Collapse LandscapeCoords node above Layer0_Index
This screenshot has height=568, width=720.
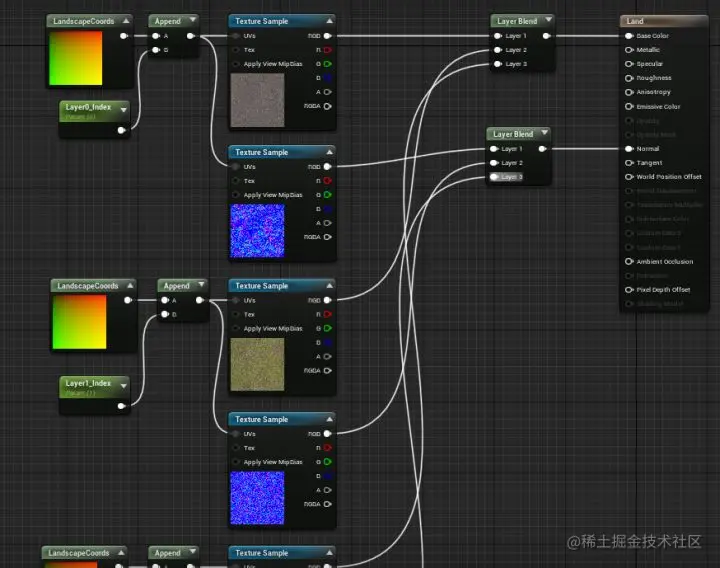click(x=126, y=21)
